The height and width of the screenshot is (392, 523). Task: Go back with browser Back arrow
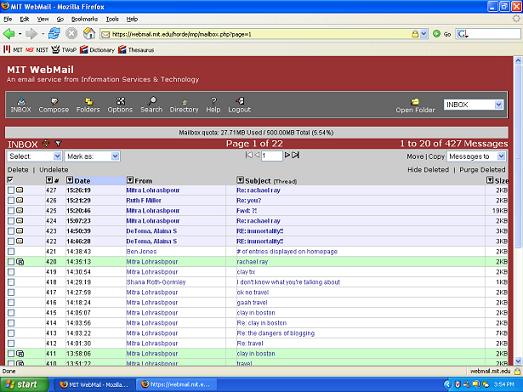9,34
